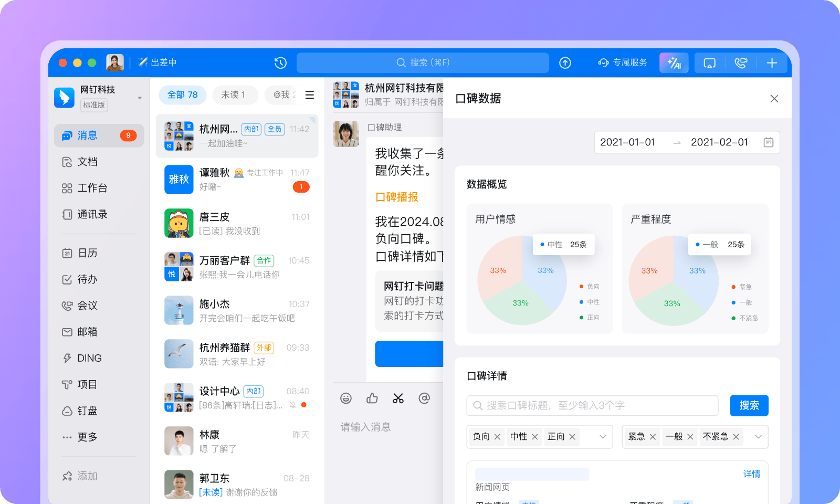Start screen projection from the top toolbar
The image size is (840, 504).
[709, 62]
